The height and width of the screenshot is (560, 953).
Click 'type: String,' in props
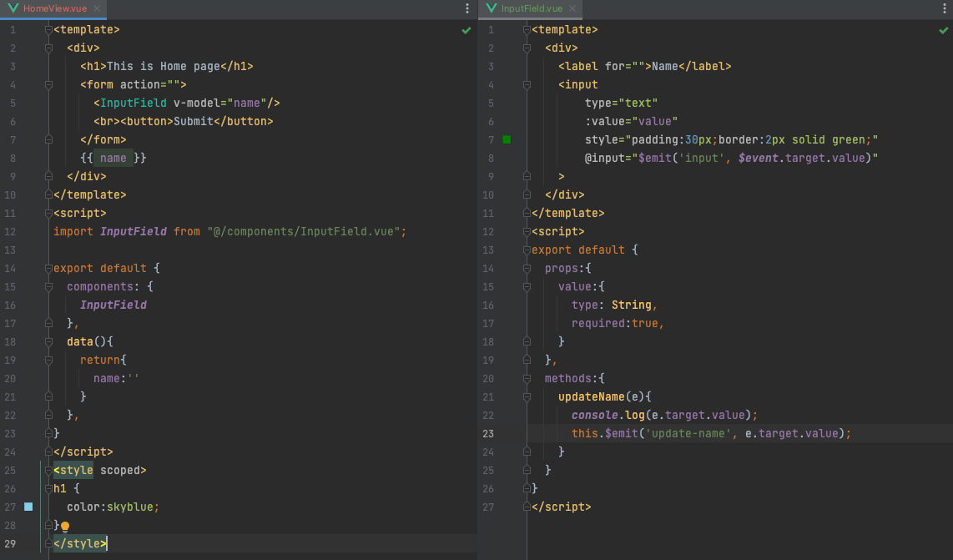pyautogui.click(x=614, y=305)
